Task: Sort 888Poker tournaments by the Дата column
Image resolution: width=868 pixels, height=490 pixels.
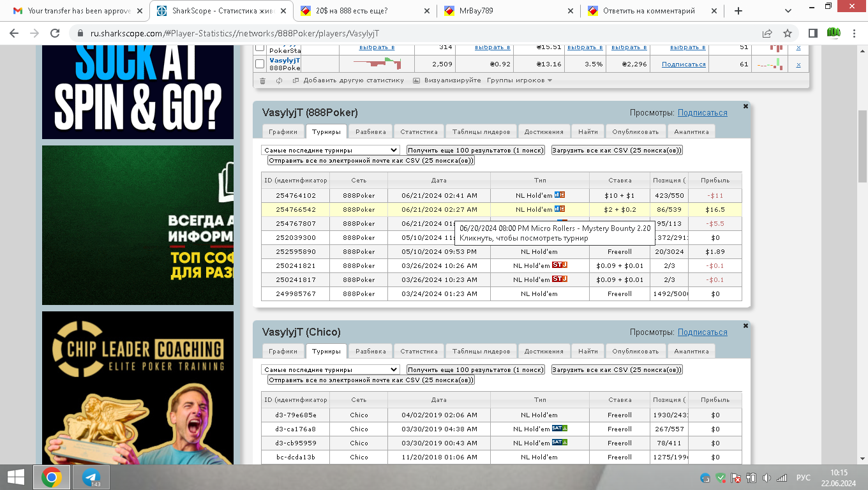Action: 439,181
